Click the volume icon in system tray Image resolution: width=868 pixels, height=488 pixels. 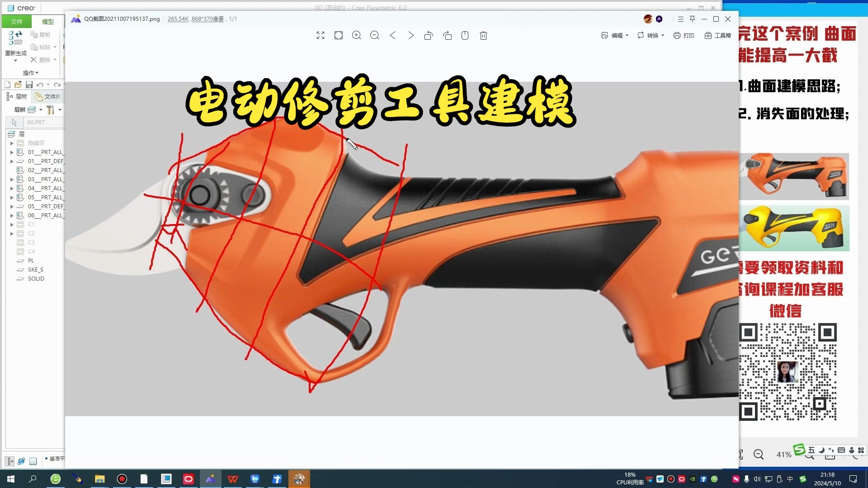[757, 479]
